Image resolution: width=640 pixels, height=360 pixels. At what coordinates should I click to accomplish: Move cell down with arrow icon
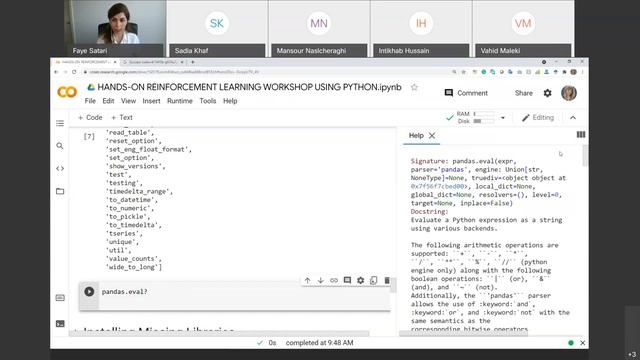[320, 280]
